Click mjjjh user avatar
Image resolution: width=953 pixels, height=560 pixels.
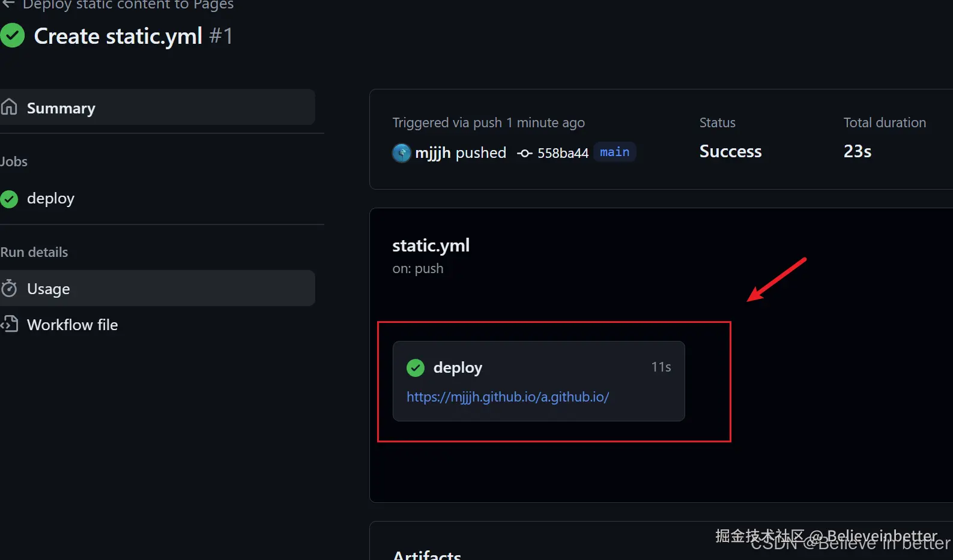pyautogui.click(x=401, y=153)
